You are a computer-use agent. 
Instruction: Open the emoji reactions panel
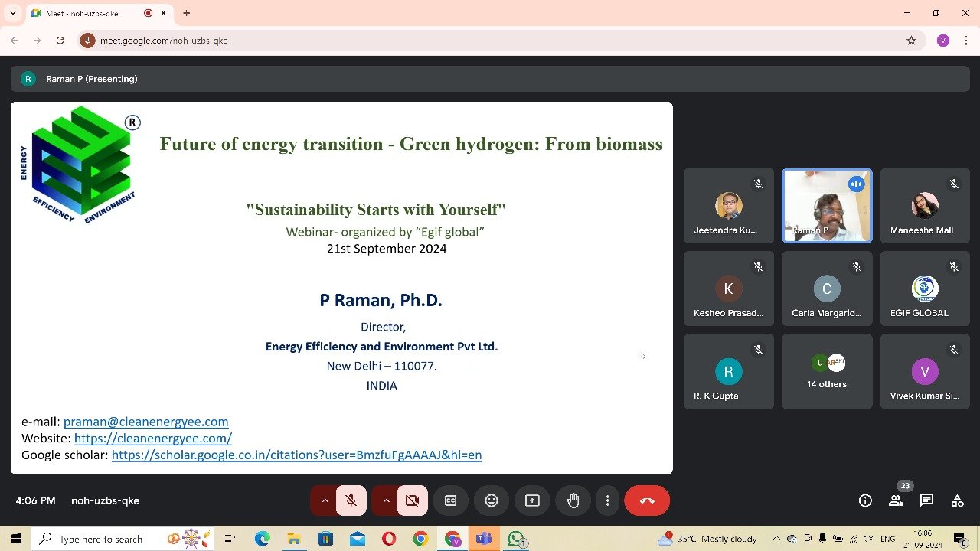coord(492,500)
